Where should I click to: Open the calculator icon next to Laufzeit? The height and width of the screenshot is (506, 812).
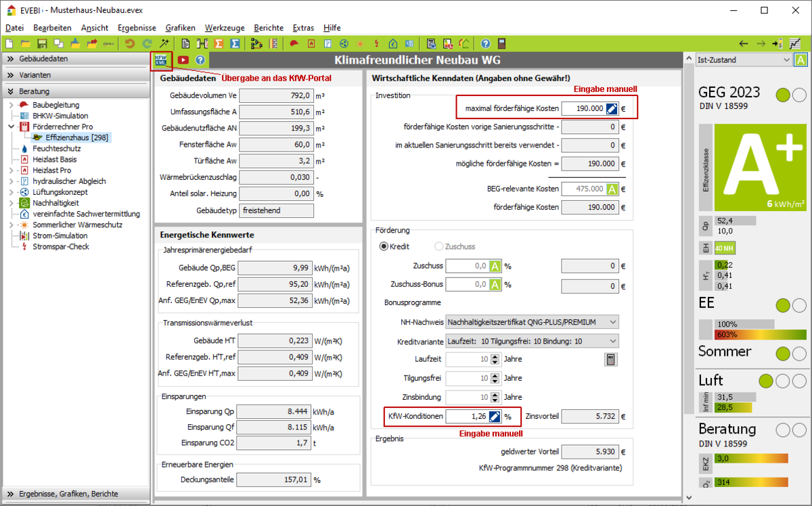610,359
